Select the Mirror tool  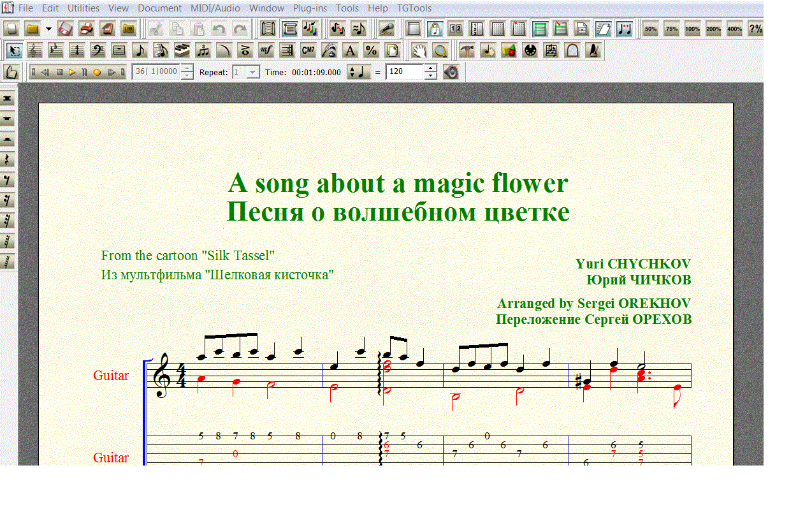pos(572,50)
